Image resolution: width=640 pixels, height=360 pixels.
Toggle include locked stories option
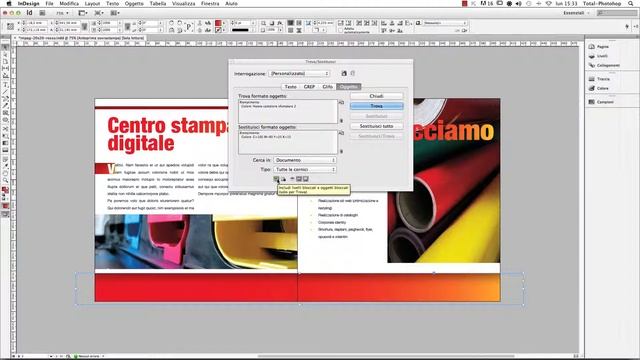click(x=283, y=179)
